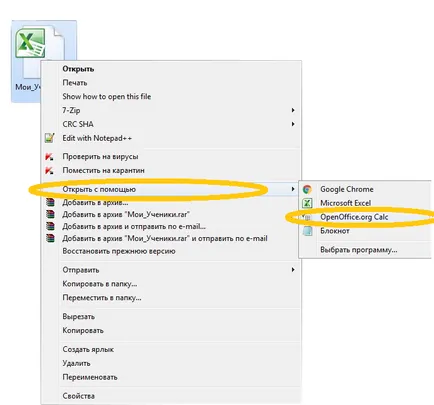This screenshot has width=434, height=405.
Task: Click the Google Chrome icon in the submenu
Action: click(x=307, y=189)
